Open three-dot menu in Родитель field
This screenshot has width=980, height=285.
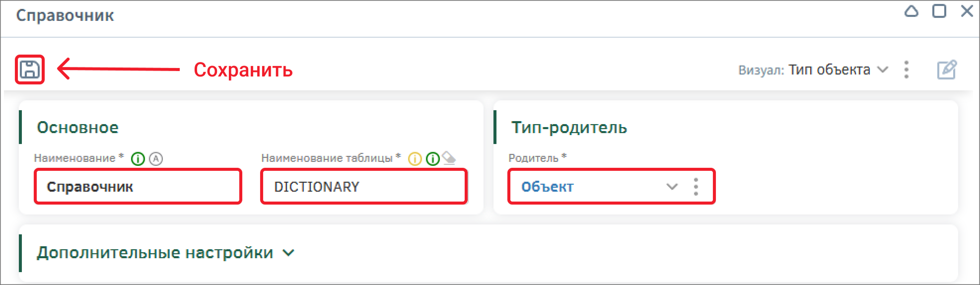696,187
